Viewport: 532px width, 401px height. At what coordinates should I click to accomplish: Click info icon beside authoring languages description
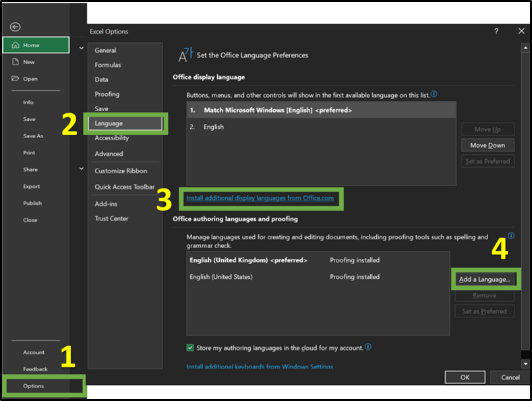pyautogui.click(x=511, y=235)
